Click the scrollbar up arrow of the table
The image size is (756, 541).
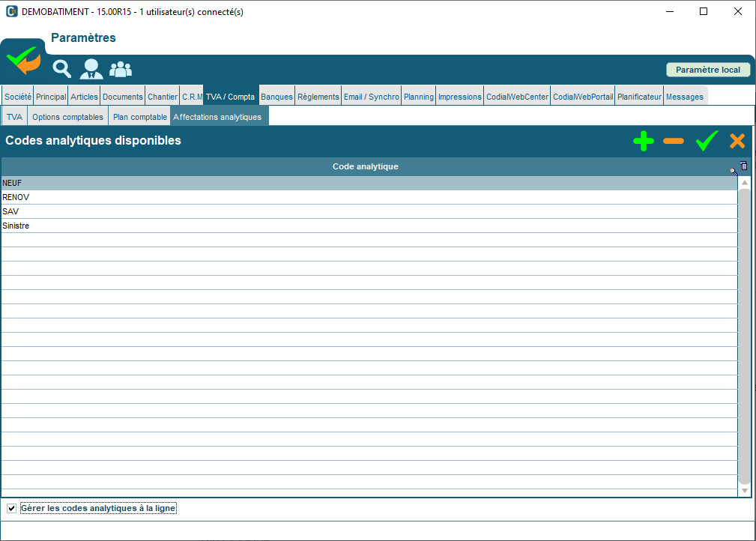point(744,183)
